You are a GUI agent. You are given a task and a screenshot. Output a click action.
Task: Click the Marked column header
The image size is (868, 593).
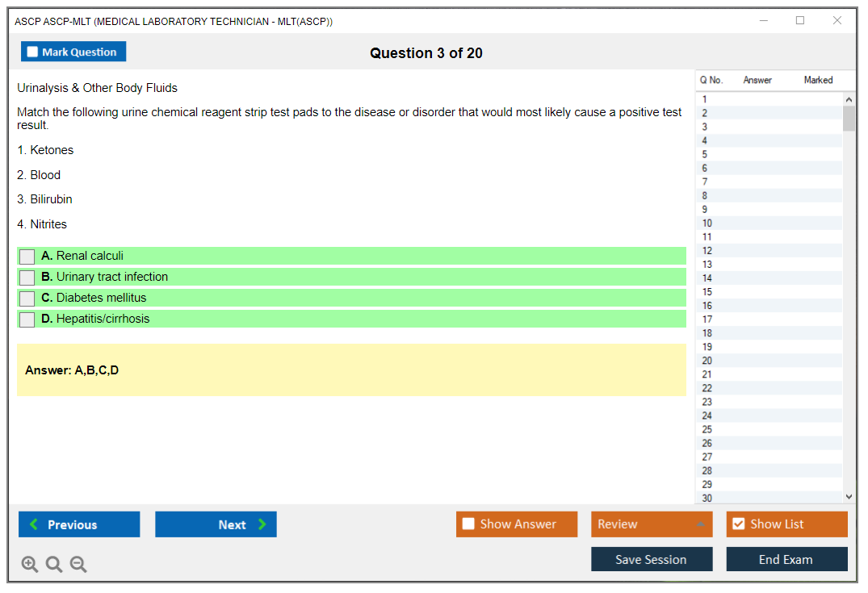click(818, 80)
